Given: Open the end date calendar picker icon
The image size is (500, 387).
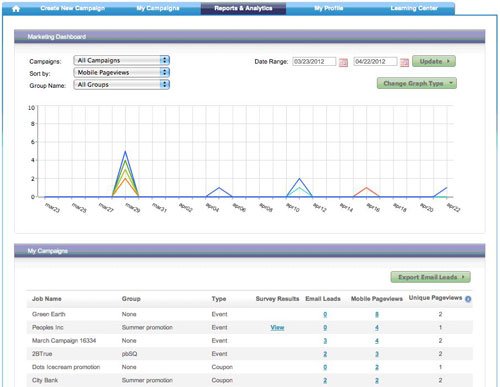Looking at the screenshot, I should 404,62.
